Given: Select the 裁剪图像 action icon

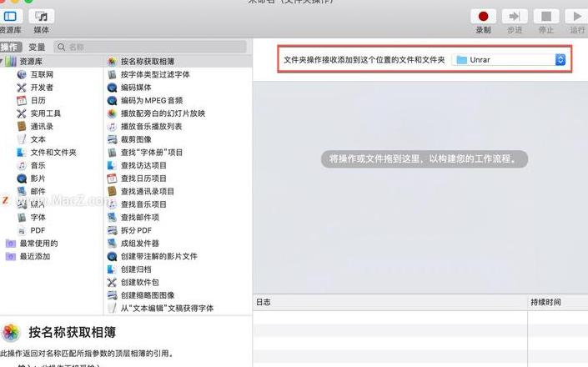Looking at the screenshot, I should [112, 139].
